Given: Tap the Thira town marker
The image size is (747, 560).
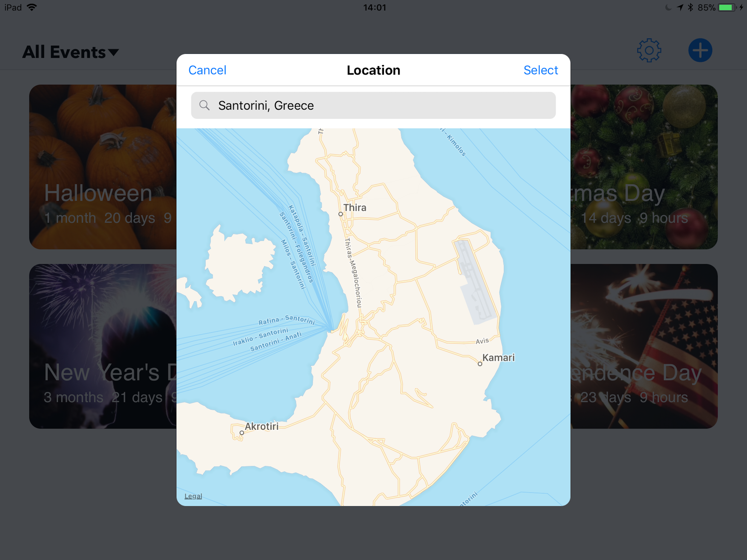Looking at the screenshot, I should (340, 214).
